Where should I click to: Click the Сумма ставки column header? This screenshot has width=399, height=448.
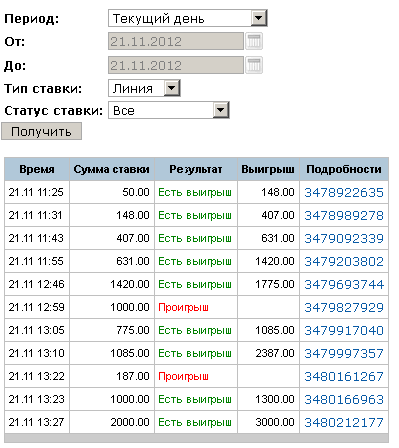[x=112, y=169]
